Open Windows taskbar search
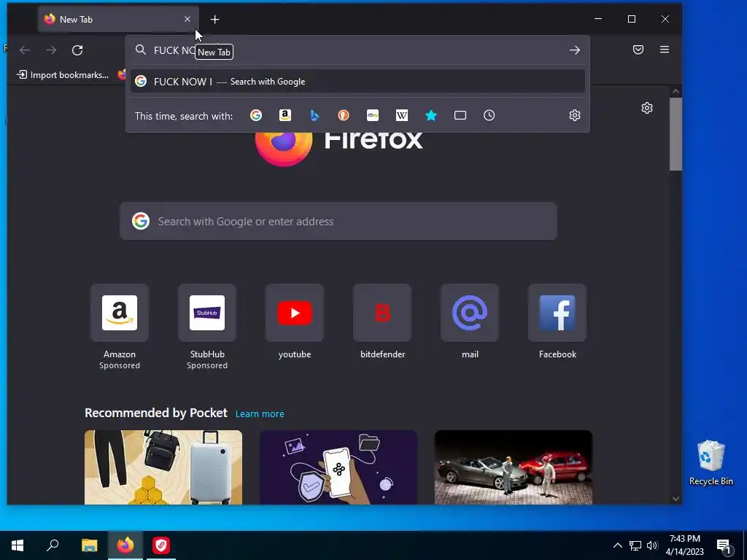The height and width of the screenshot is (560, 747). 53,545
